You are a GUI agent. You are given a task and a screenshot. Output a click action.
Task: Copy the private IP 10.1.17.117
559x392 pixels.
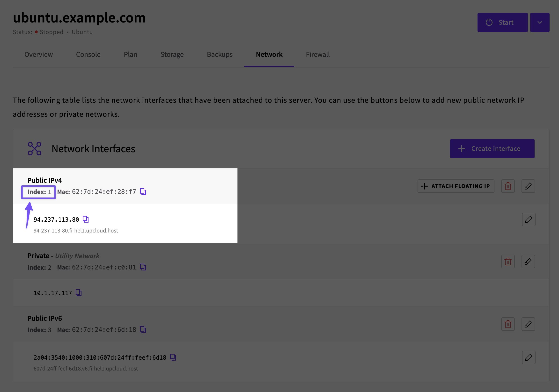[78, 293]
